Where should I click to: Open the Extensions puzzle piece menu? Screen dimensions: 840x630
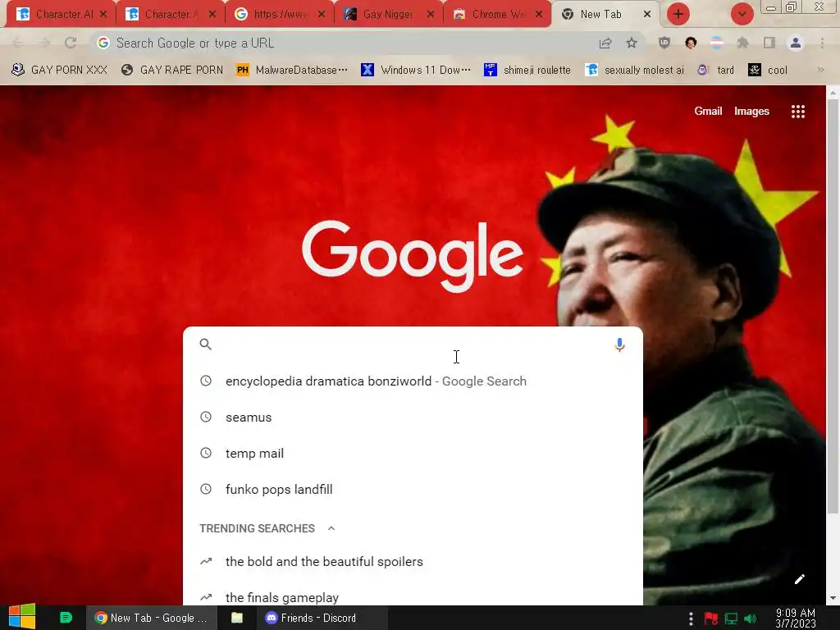pos(742,43)
